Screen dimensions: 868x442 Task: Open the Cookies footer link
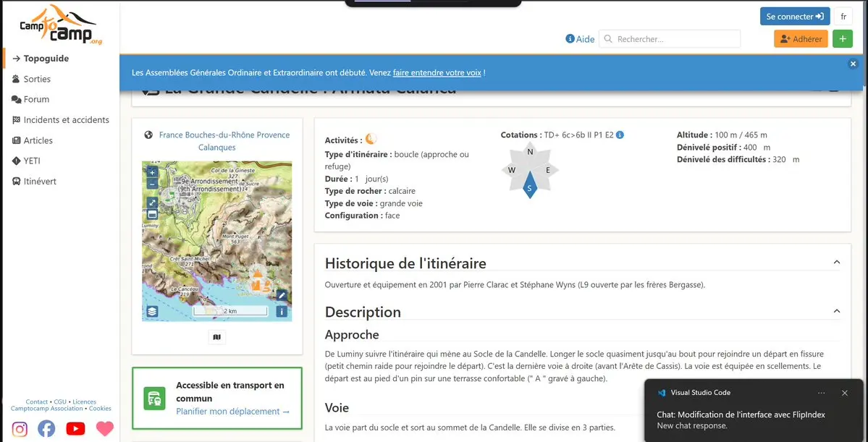pos(100,408)
